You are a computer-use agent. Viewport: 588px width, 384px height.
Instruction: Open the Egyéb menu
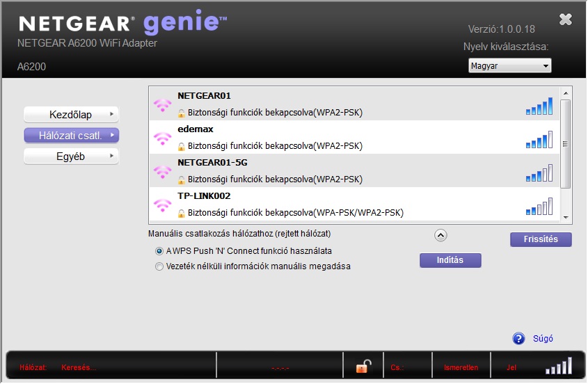[x=71, y=157]
